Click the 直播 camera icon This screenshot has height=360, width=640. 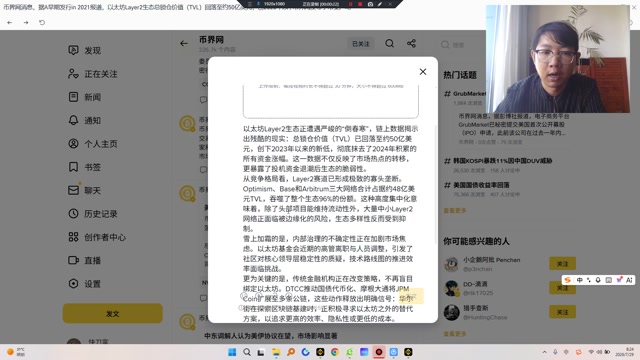[73, 260]
